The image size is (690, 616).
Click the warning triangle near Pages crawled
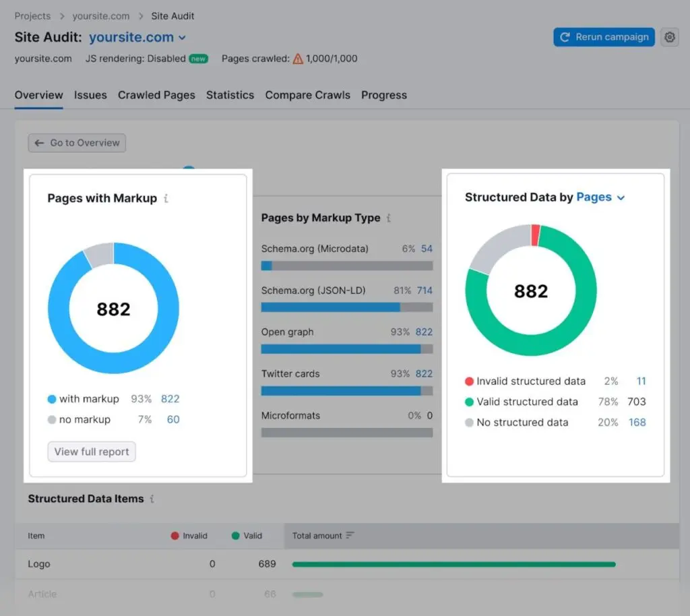tap(298, 59)
